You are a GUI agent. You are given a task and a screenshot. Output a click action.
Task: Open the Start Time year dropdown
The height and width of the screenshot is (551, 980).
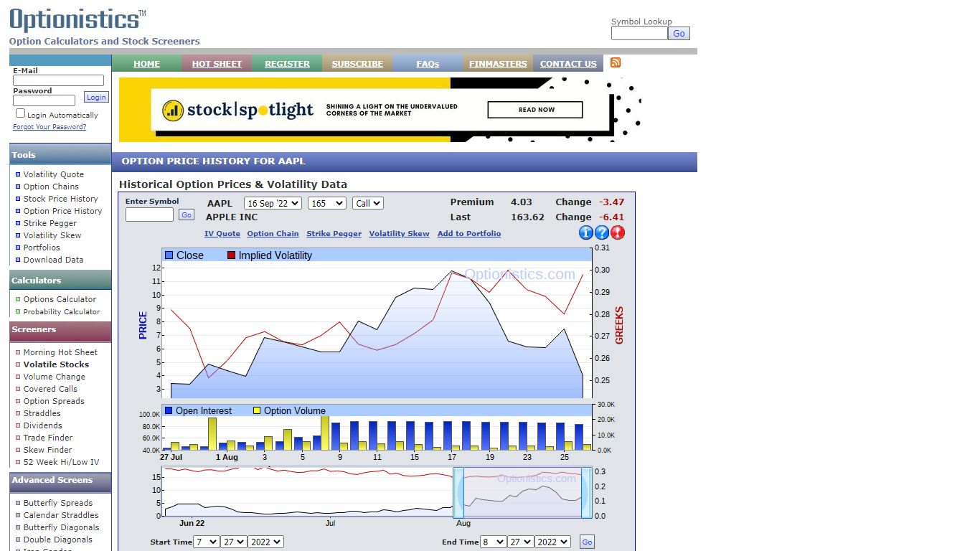point(265,542)
